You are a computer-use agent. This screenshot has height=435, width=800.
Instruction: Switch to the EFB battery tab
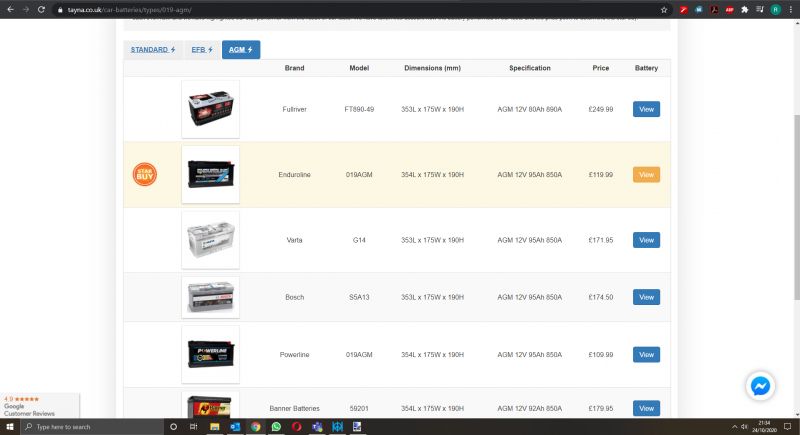coord(202,49)
